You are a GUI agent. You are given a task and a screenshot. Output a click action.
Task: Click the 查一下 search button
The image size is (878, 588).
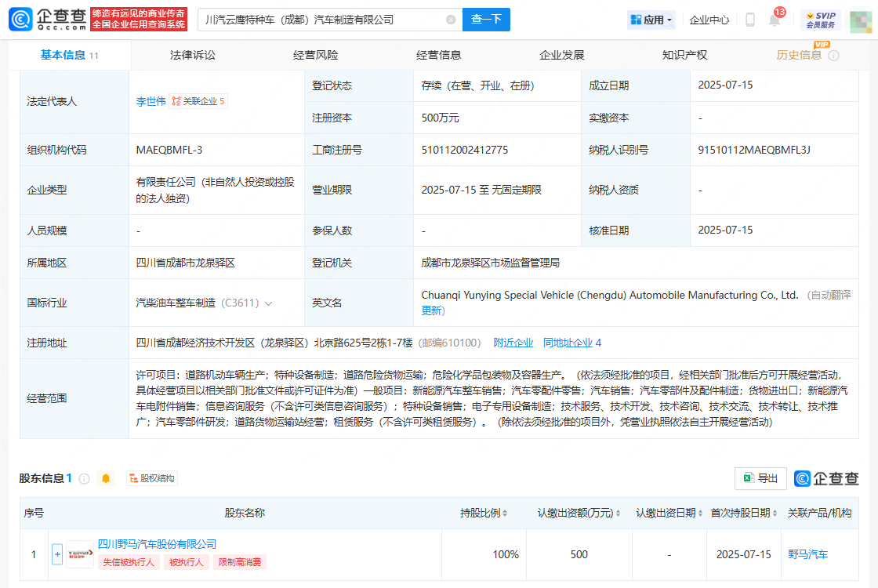486,20
